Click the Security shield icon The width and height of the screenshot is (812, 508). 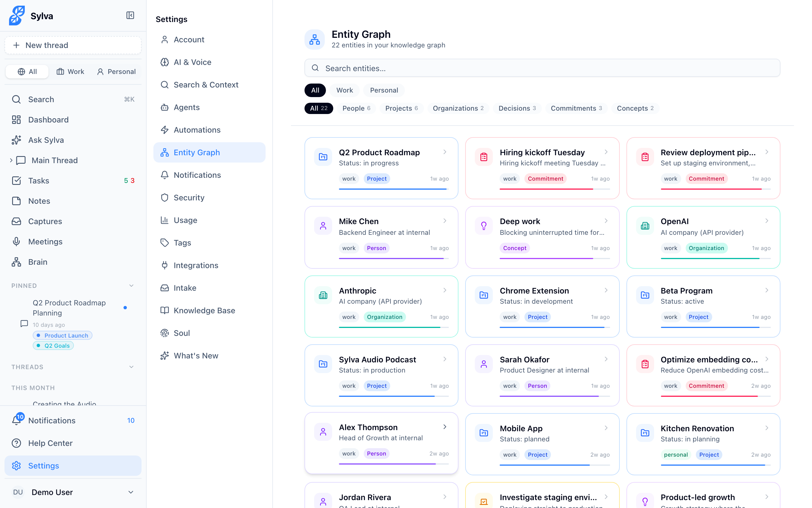pyautogui.click(x=164, y=198)
